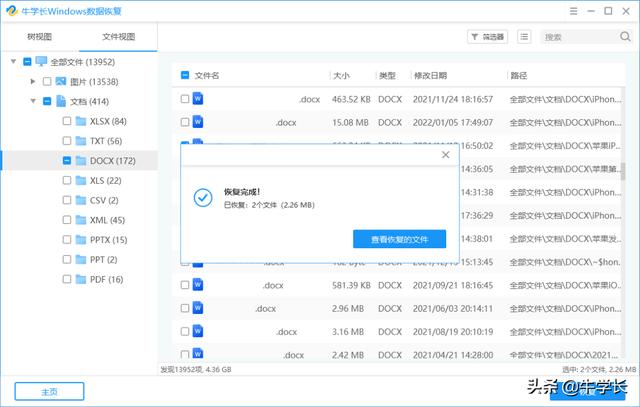This screenshot has width=640, height=407.
Task: Click the 全部文件 computer icon
Action: [41, 61]
